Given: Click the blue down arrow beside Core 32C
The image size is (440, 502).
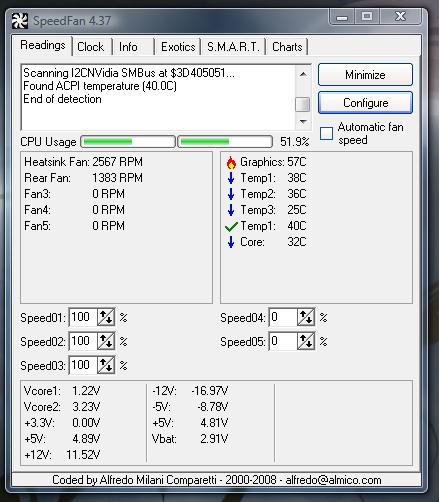Looking at the screenshot, I should (x=231, y=242).
